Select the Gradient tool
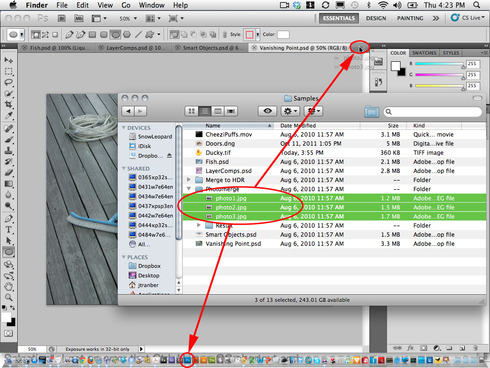This screenshot has width=490, height=368. pos(9,184)
